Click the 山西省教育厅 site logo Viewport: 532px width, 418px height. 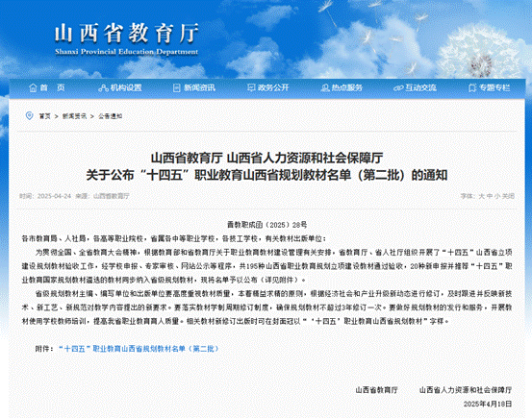(126, 39)
